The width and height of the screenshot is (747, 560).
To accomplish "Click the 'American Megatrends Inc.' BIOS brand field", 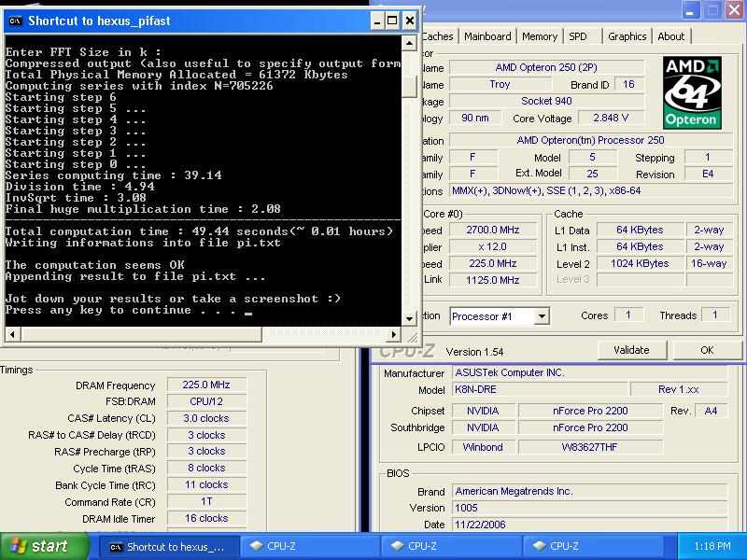I will pos(590,492).
